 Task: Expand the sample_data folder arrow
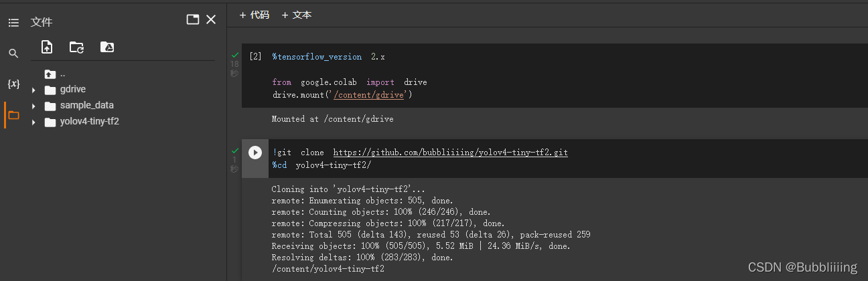pos(33,106)
